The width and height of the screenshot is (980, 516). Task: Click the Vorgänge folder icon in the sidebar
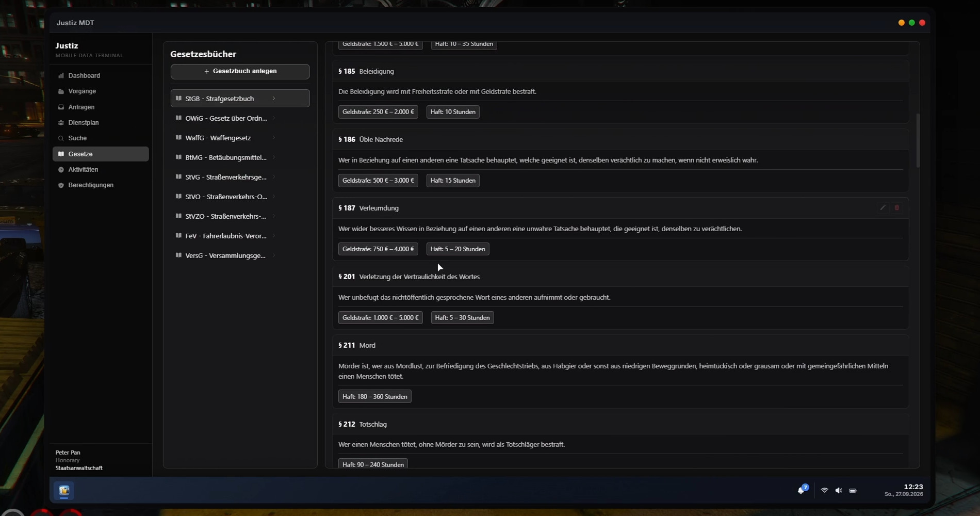[x=61, y=91]
